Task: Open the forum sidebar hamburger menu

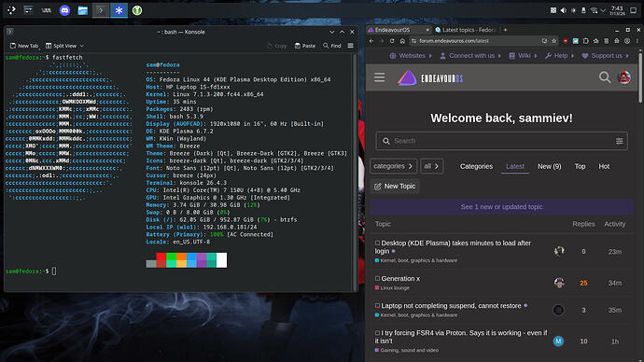Action: pyautogui.click(x=380, y=77)
